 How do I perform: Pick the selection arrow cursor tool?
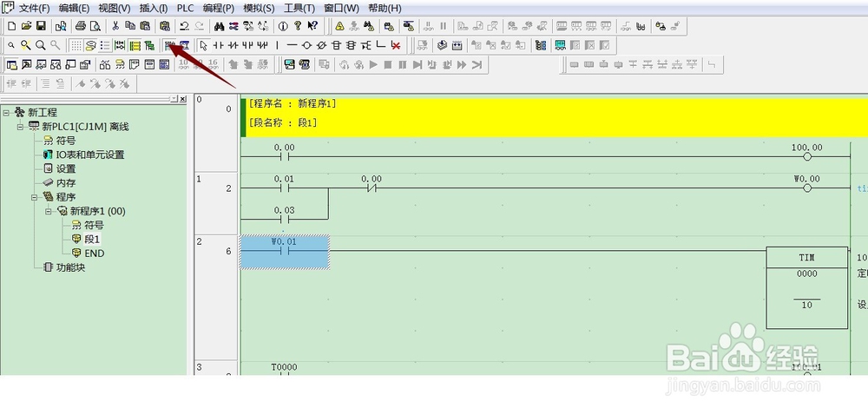(204, 45)
